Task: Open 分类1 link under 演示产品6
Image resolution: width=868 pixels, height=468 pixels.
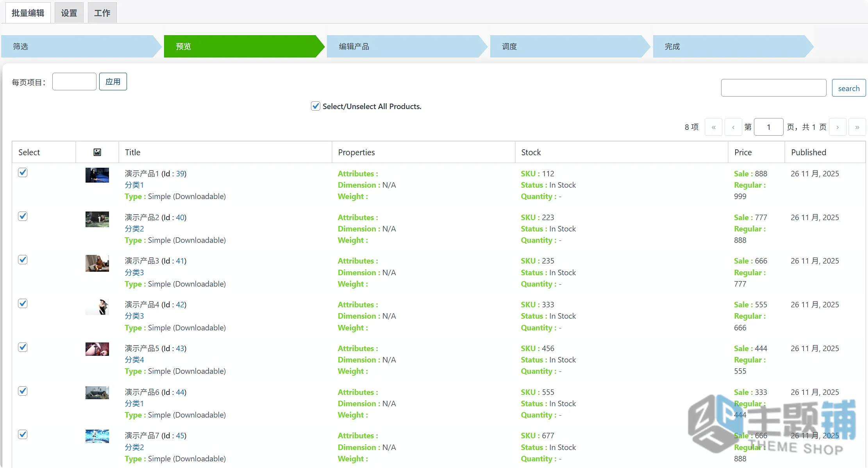Action: (134, 403)
